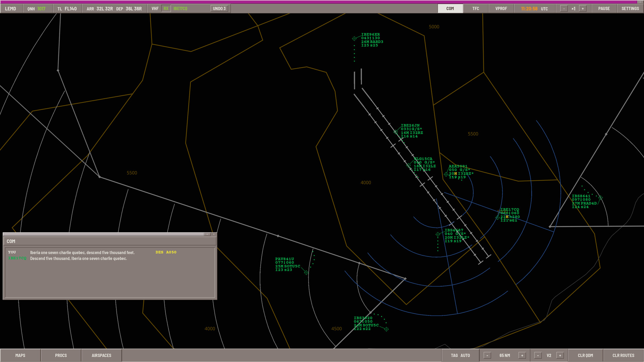Click the UNDO 3 button
Viewport: 644px width, 362px height.
point(219,9)
